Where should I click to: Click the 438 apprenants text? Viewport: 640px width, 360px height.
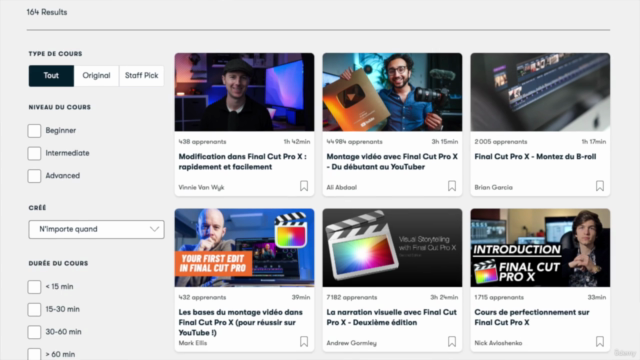coord(202,142)
